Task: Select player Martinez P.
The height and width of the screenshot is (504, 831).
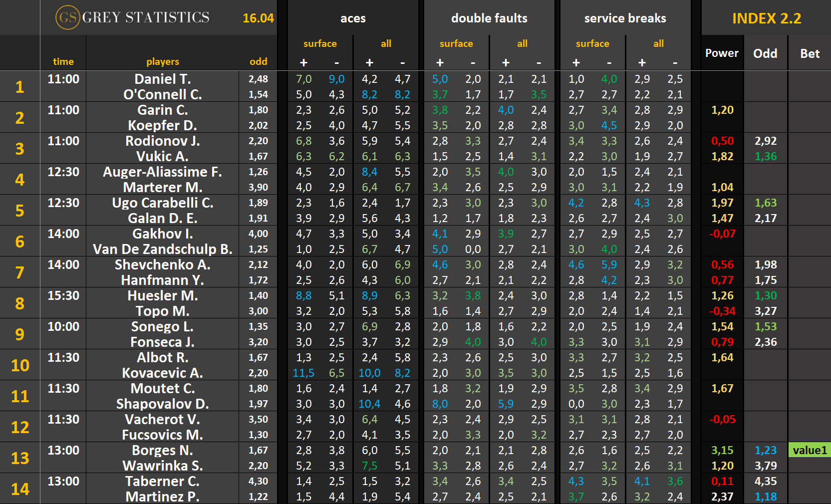Action: pyautogui.click(x=163, y=497)
